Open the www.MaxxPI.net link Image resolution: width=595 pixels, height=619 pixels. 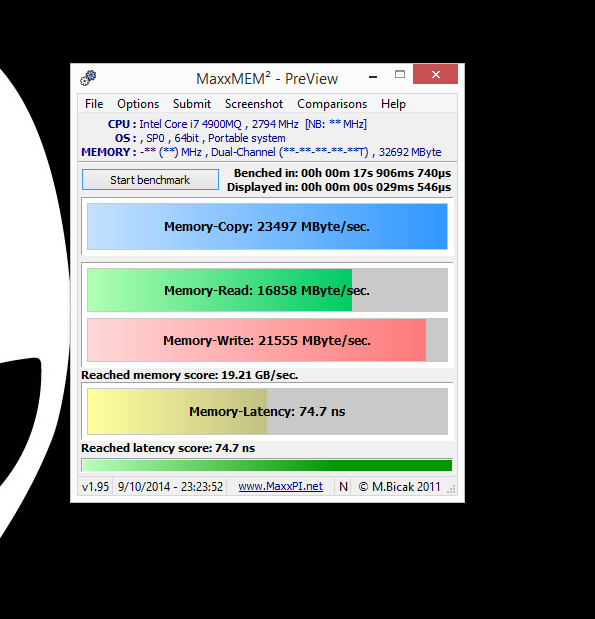[281, 486]
